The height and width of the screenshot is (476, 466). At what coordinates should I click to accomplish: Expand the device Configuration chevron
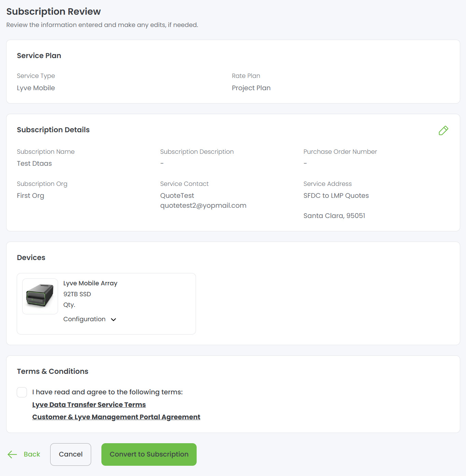[x=114, y=319]
